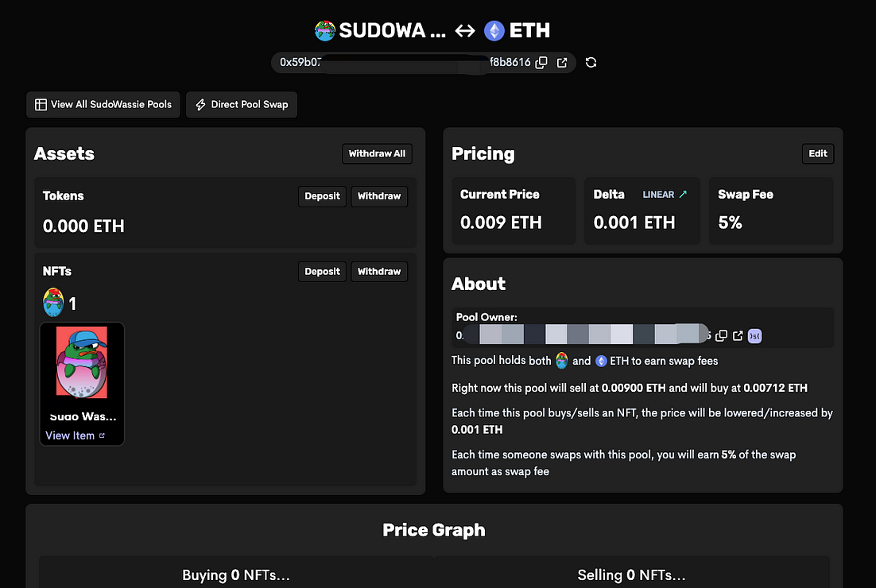
Task: Click the Swap Fee 5% value
Action: (730, 222)
